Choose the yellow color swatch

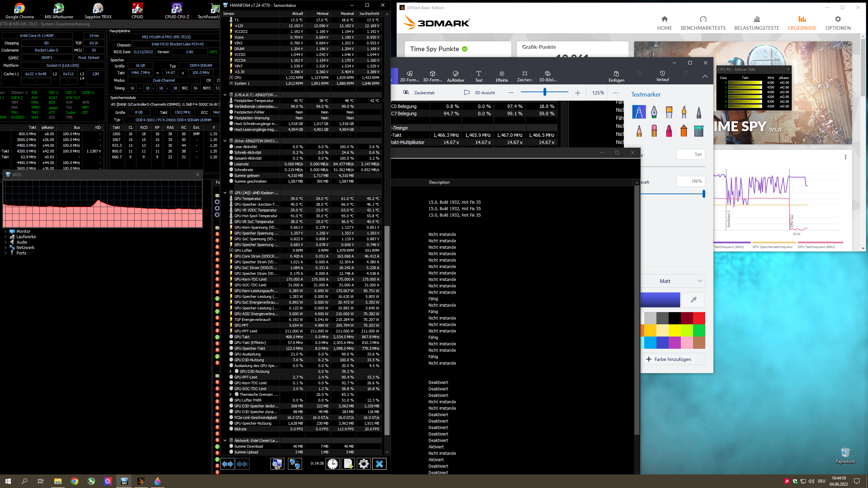674,330
